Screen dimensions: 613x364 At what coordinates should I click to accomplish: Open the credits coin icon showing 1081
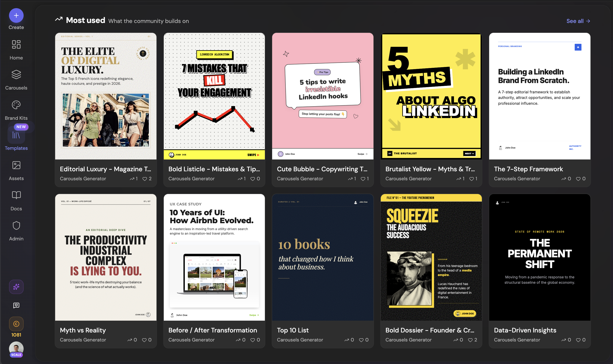(x=16, y=324)
